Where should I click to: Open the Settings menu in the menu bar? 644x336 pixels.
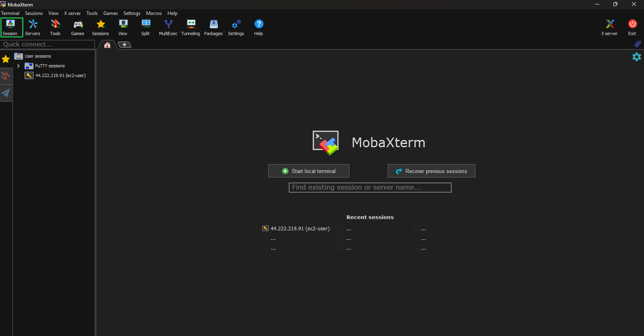[132, 13]
